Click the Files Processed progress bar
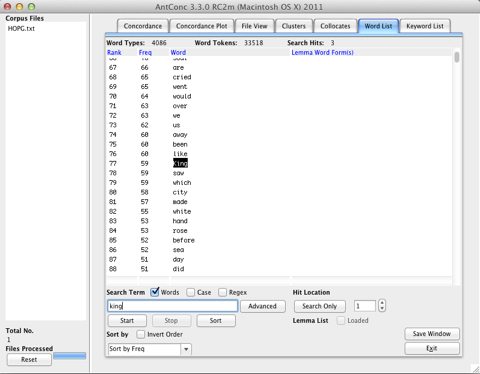Viewport: 480px width, 374px height. [69, 356]
